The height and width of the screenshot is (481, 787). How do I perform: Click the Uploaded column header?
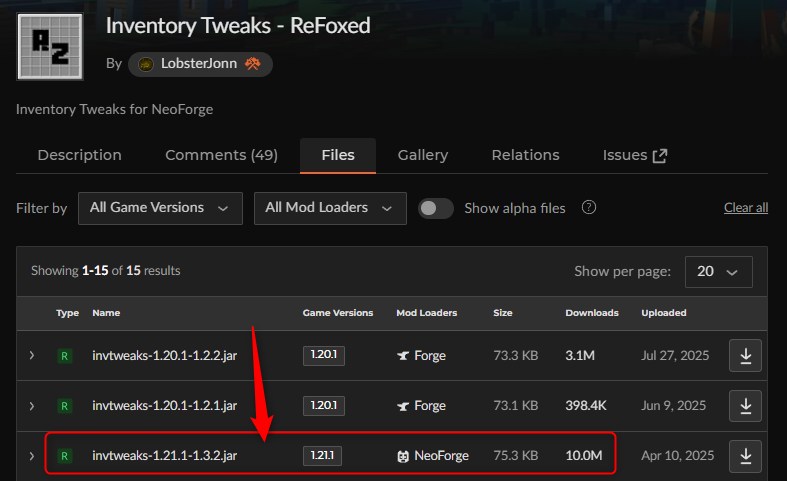point(664,313)
